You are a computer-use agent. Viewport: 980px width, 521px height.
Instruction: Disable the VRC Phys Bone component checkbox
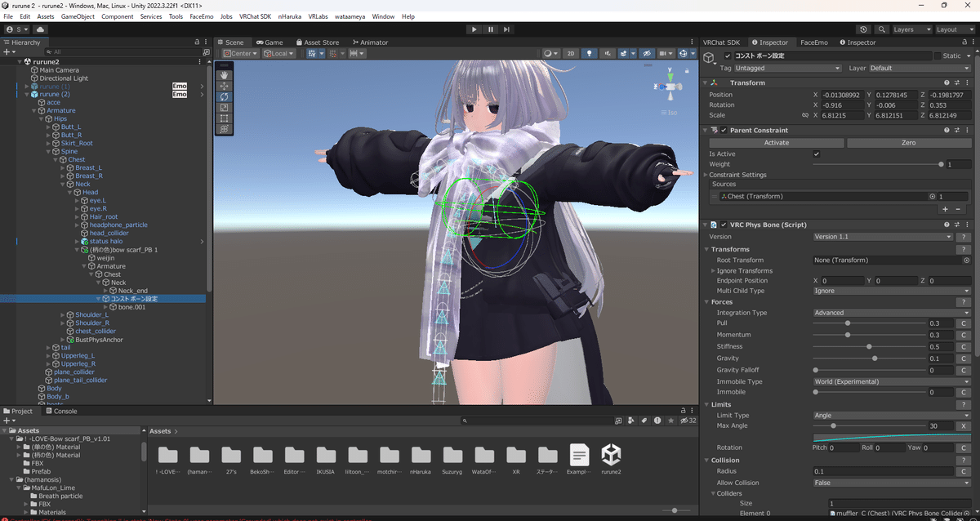[722, 224]
